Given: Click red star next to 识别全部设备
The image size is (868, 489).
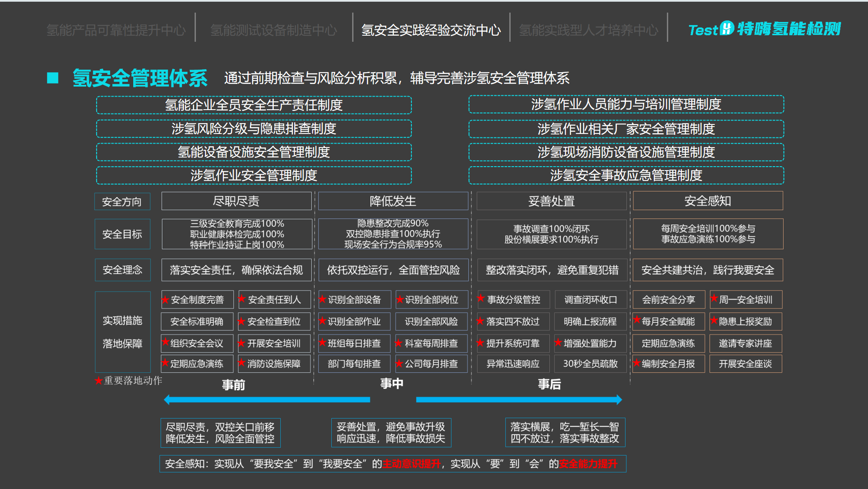Looking at the screenshot, I should click(x=322, y=299).
